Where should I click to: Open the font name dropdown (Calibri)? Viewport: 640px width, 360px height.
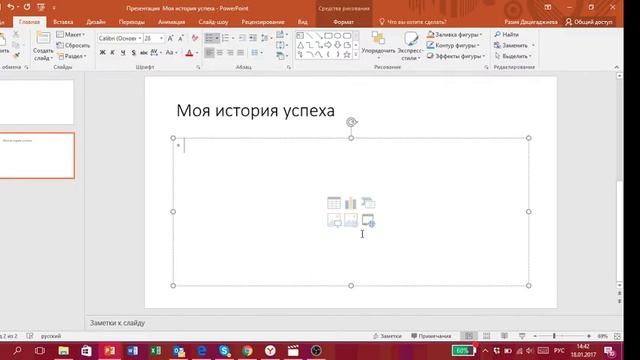tap(139, 38)
